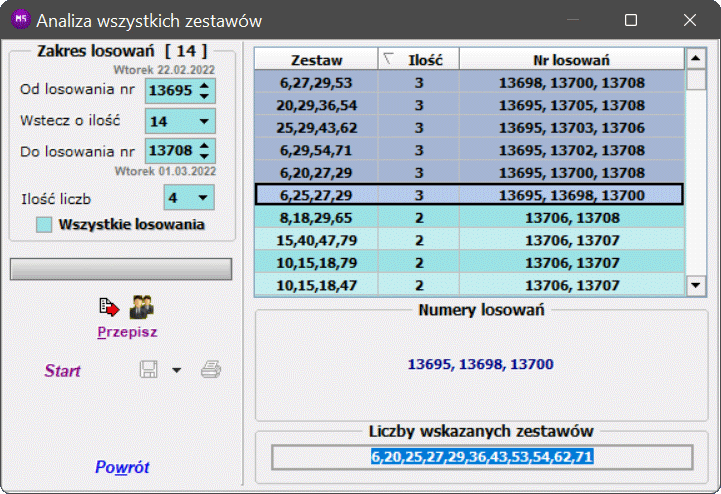Open the Wstecz o ilość dropdown
Screen dimensions: 721x494
pos(204,121)
